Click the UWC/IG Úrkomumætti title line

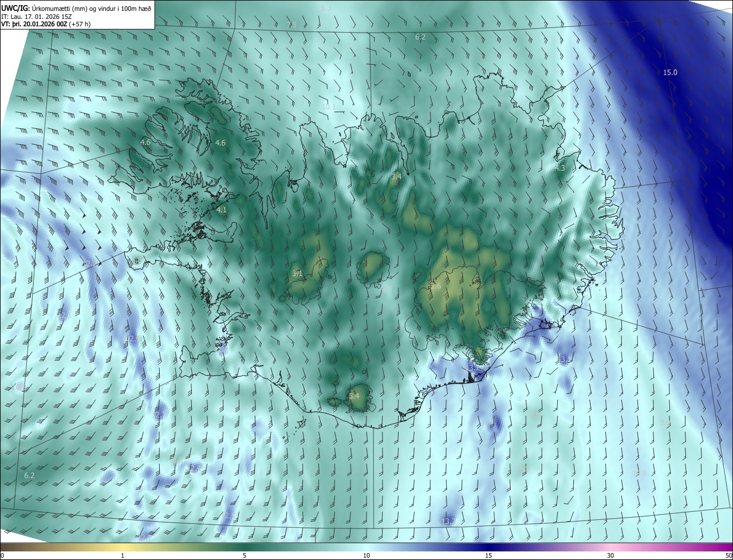click(x=76, y=7)
